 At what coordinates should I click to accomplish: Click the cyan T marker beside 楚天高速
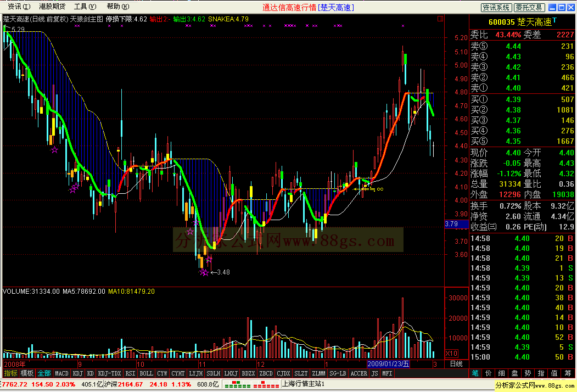click(x=554, y=20)
